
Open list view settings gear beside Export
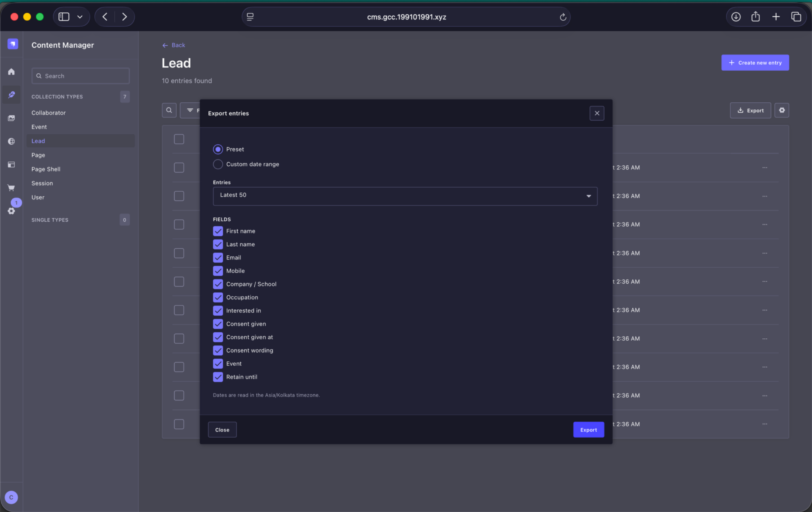click(x=782, y=110)
